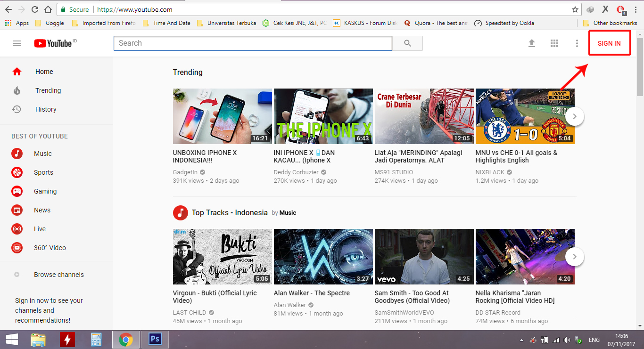Open the video upload icon
This screenshot has height=349, width=644.
click(532, 43)
